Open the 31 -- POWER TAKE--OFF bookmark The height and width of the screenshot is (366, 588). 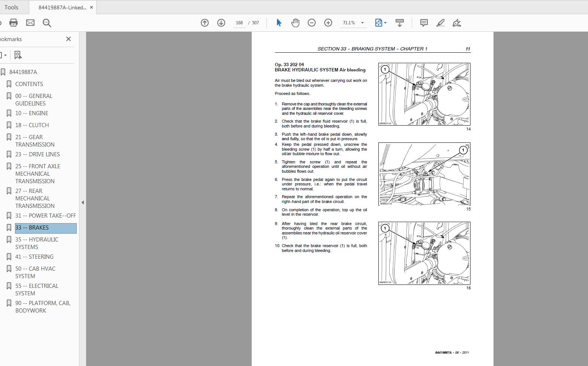(x=46, y=216)
